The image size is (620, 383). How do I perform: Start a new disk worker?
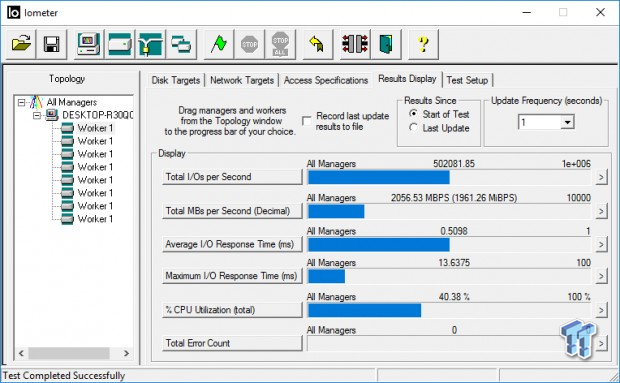pos(119,44)
